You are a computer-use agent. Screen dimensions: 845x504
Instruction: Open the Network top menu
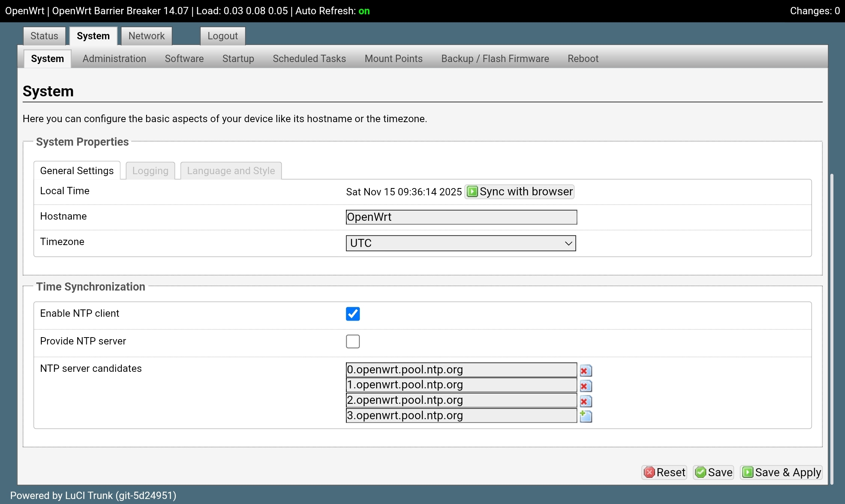[x=146, y=36]
